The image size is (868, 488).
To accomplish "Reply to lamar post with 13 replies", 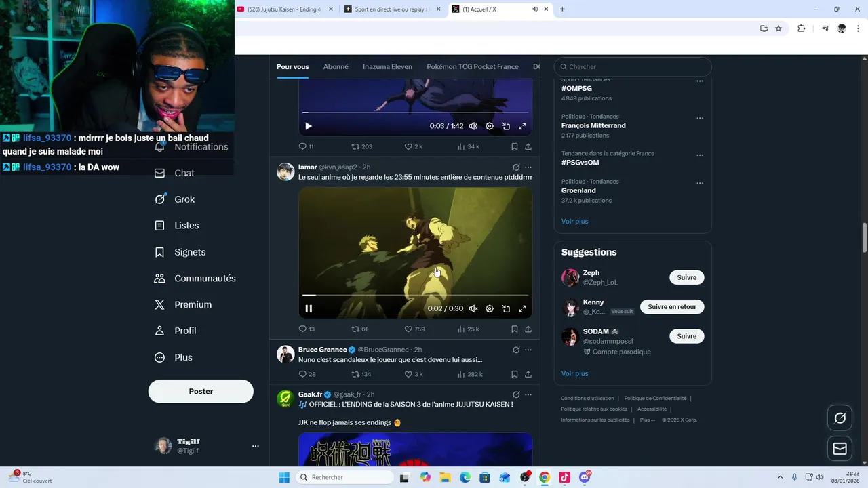I will (307, 329).
